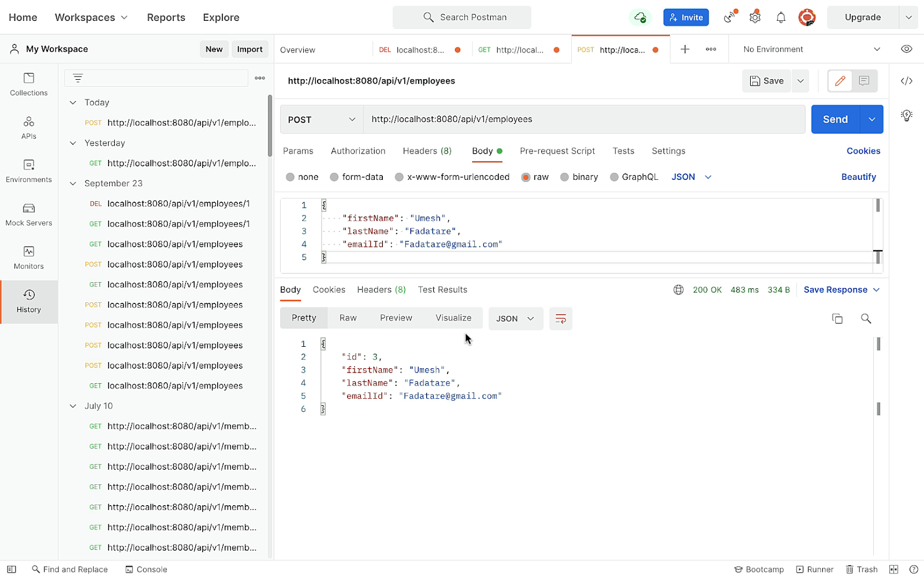Viewport: 924px width, 578px height.
Task: Open the Save Response dropdown
Action: click(841, 290)
